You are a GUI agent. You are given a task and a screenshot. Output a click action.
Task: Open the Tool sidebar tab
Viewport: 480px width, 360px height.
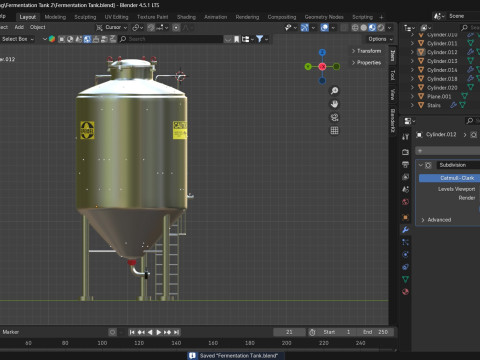point(393,75)
